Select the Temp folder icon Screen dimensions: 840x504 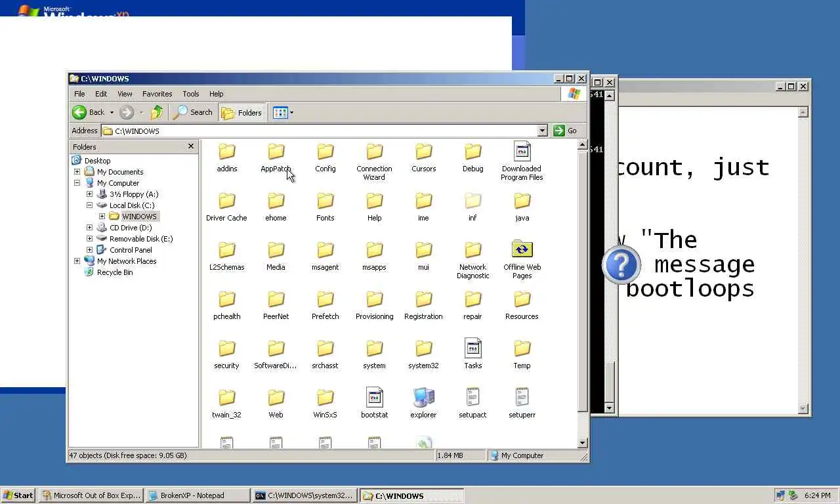(x=522, y=348)
